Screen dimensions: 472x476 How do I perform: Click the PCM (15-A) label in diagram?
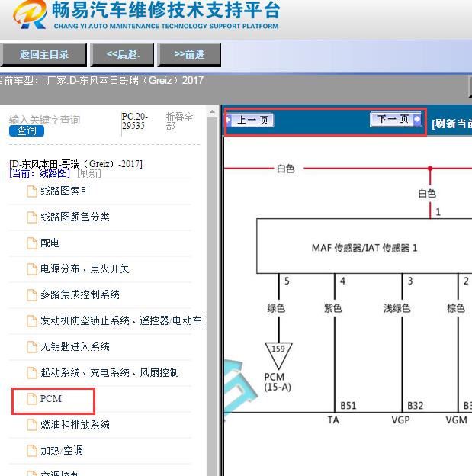(278, 382)
